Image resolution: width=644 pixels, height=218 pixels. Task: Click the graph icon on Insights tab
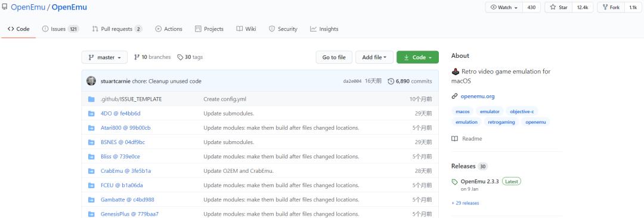[x=314, y=29]
